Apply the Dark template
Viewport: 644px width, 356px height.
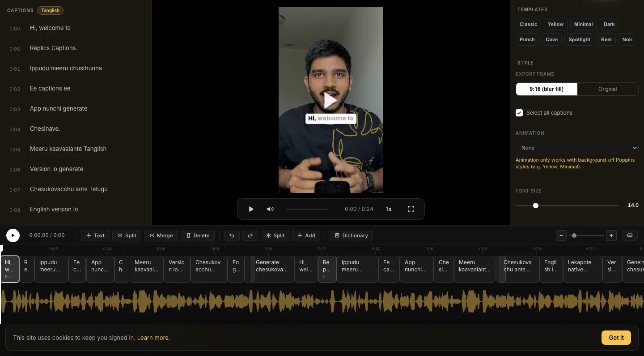pyautogui.click(x=609, y=24)
